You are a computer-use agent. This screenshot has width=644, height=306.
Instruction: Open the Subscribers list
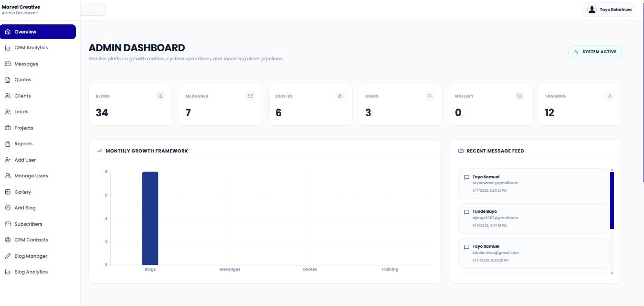(38, 224)
